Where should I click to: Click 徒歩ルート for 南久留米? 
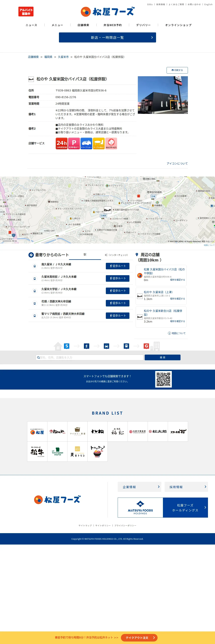[118, 266]
